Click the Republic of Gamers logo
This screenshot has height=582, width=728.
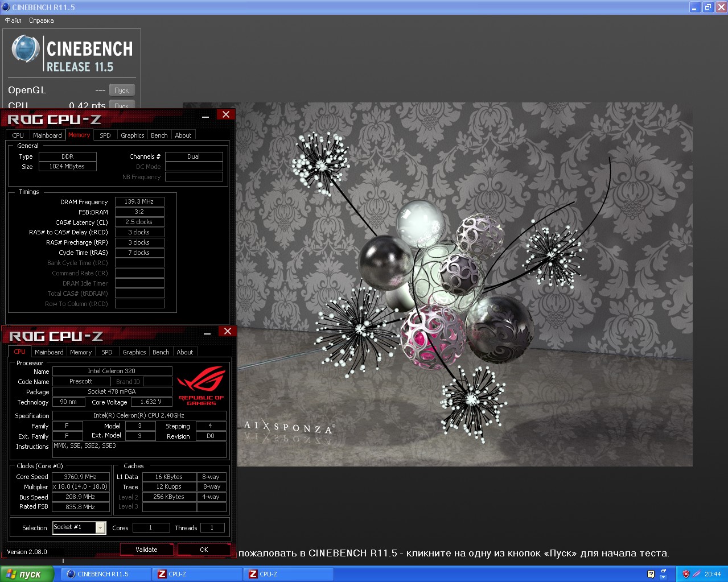(x=201, y=386)
